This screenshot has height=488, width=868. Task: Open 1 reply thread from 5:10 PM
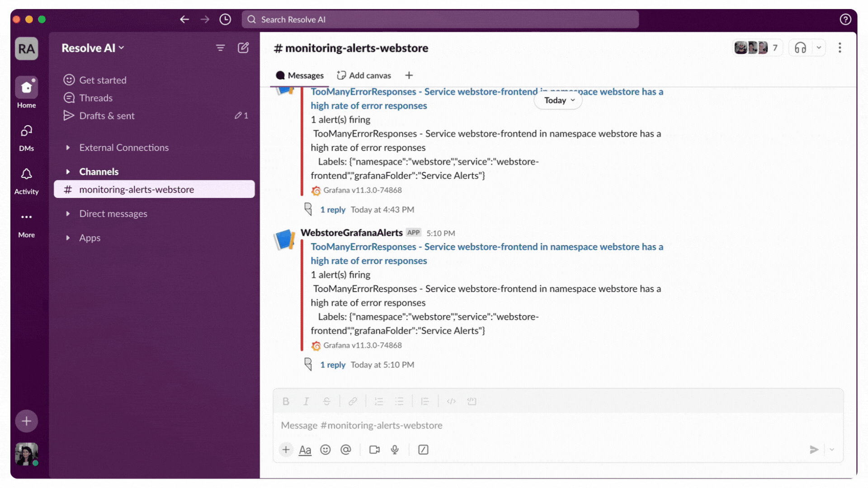point(333,365)
